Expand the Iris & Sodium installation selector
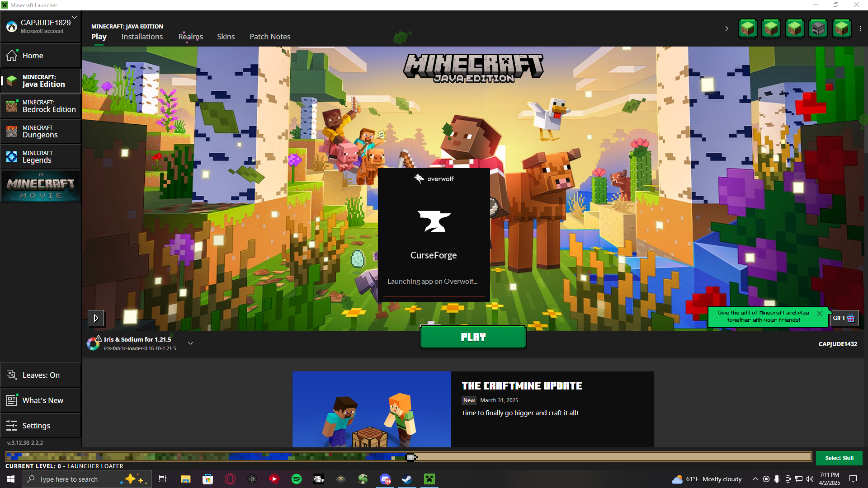This screenshot has width=868, height=488. (191, 343)
